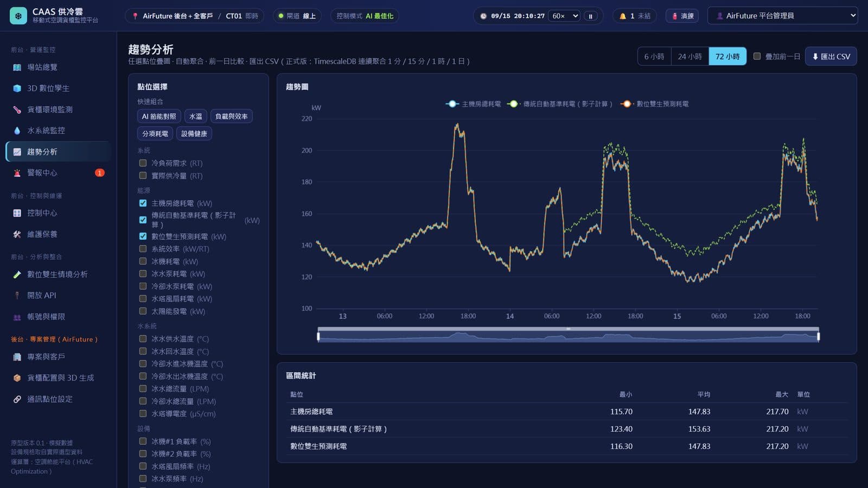Viewport: 868px width, 488px height.
Task: Open the 3D 數位孿生 cube icon
Action: coord(17,88)
